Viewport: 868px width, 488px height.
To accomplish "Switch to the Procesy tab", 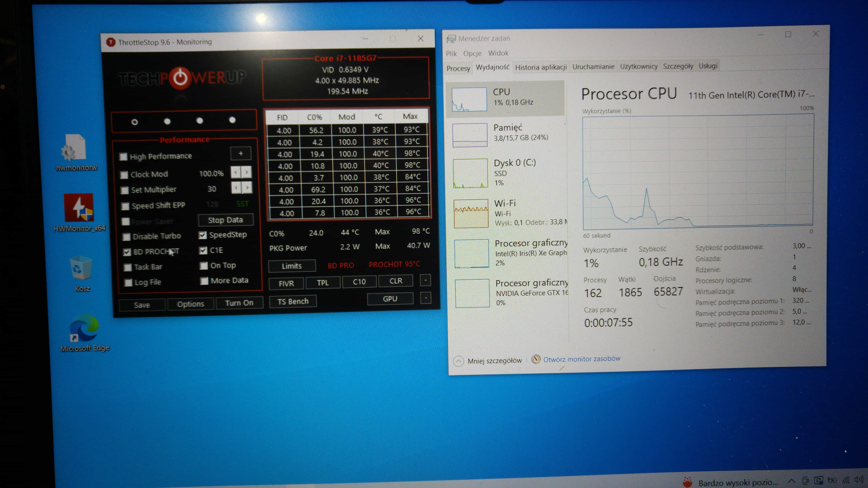I will click(x=458, y=68).
